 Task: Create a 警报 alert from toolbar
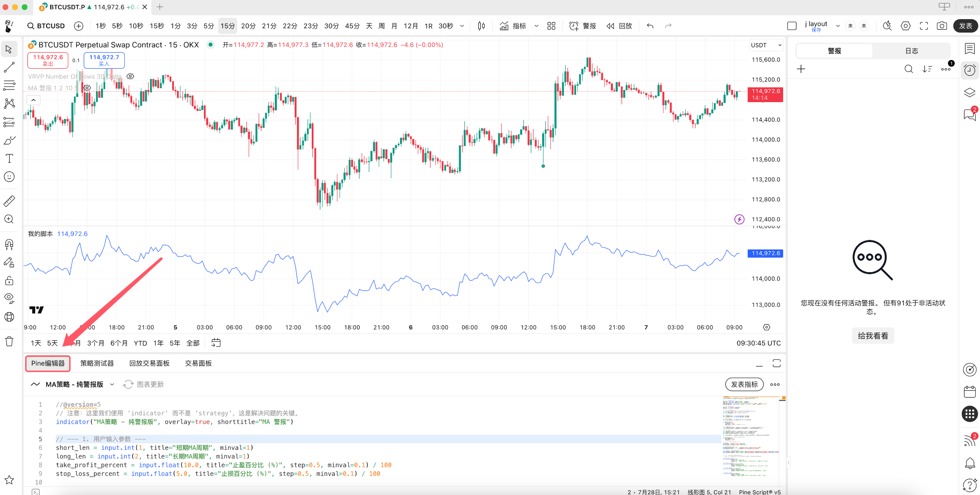[583, 26]
